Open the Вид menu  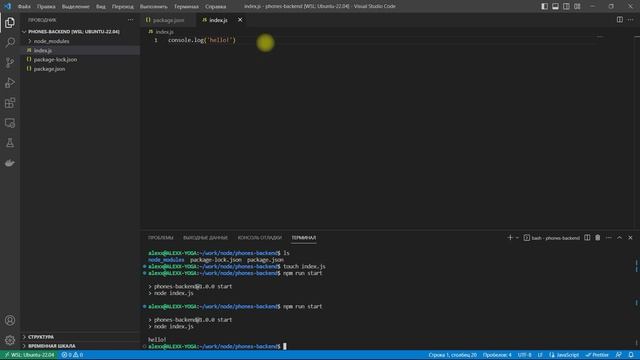[100, 7]
